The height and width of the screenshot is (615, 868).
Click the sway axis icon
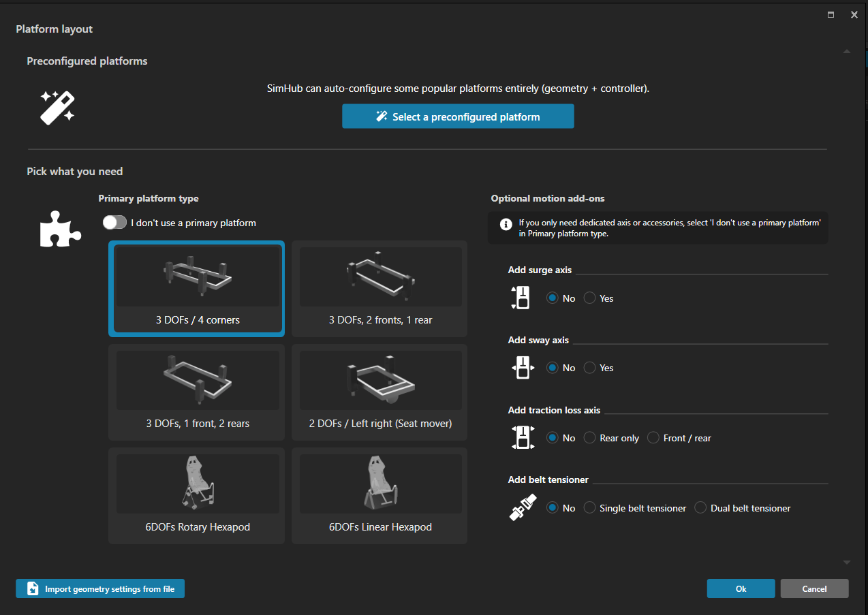(x=522, y=368)
